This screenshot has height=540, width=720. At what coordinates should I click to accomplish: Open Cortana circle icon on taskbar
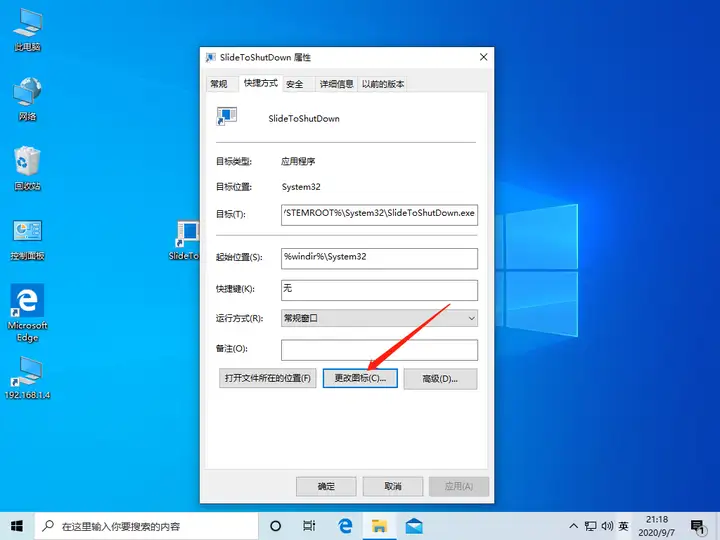[x=276, y=526]
